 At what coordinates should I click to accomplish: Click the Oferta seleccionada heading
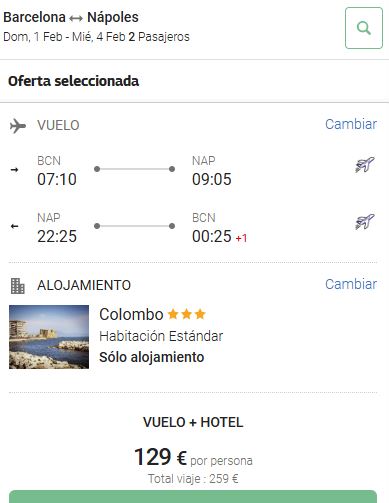coord(73,81)
